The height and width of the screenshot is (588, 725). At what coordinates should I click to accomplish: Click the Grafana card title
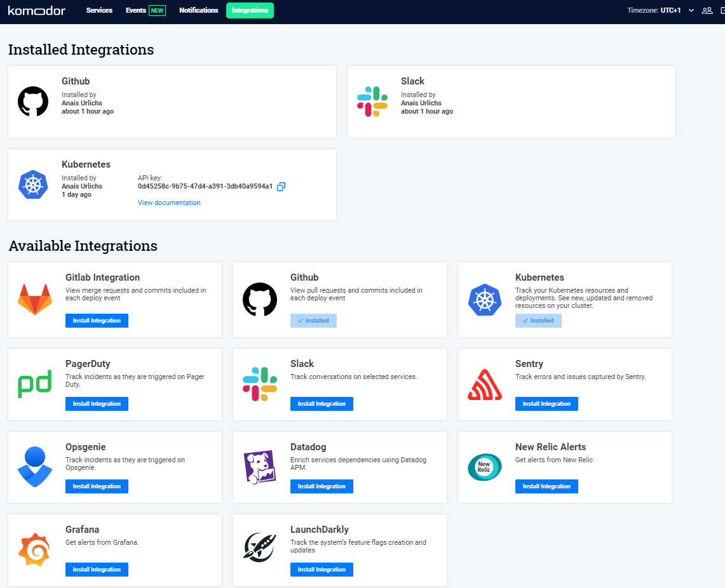(83, 530)
